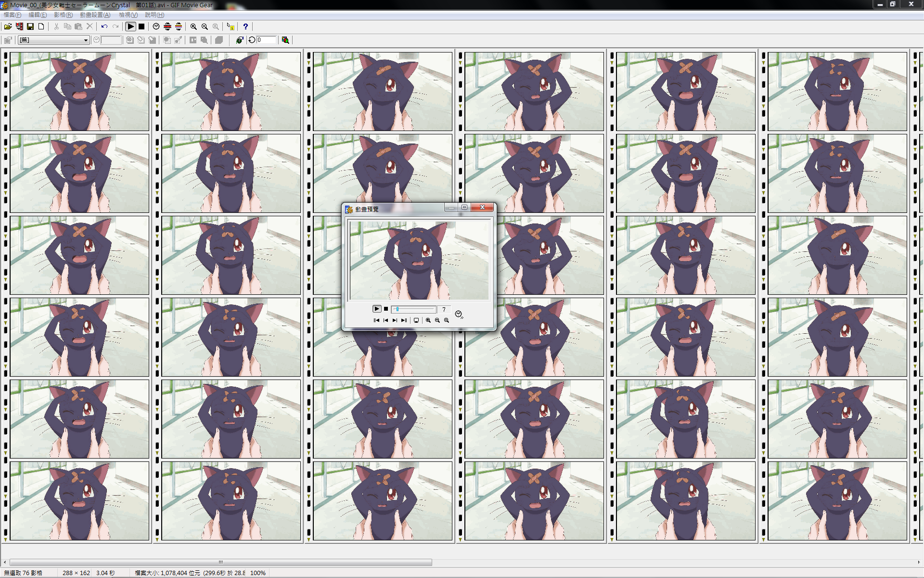This screenshot has height=578, width=924.
Task: Click the insert frames filmstrip icon
Action: tap(19, 26)
